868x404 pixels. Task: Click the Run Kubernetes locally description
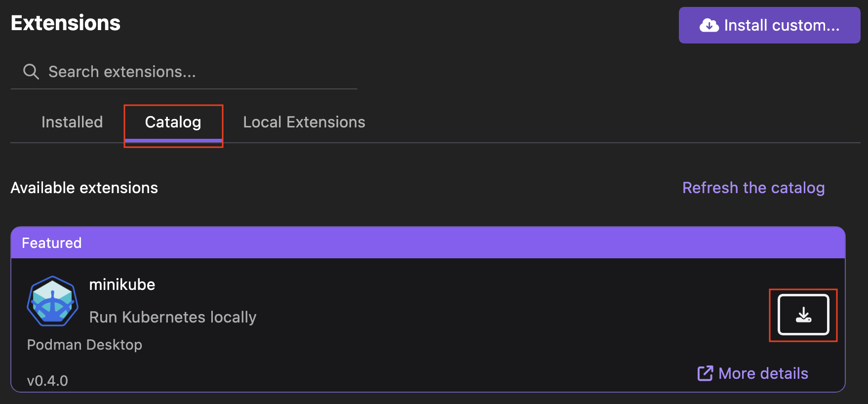point(173,317)
